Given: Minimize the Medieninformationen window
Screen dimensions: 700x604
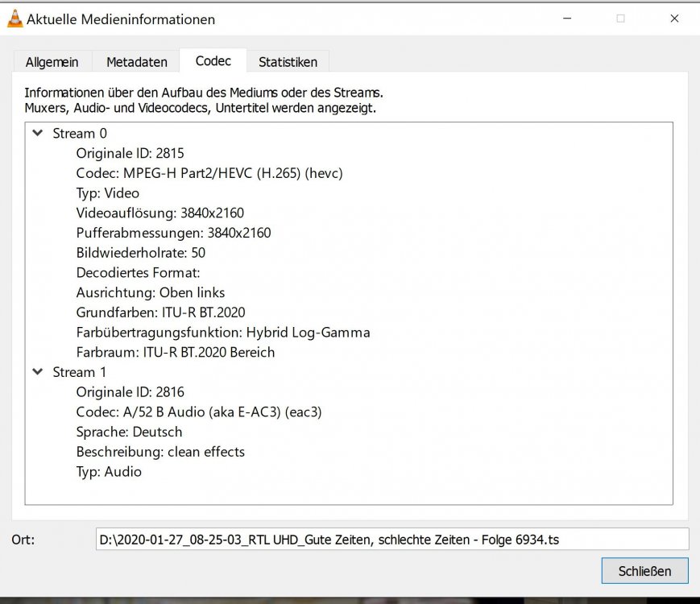Looking at the screenshot, I should tap(567, 19).
